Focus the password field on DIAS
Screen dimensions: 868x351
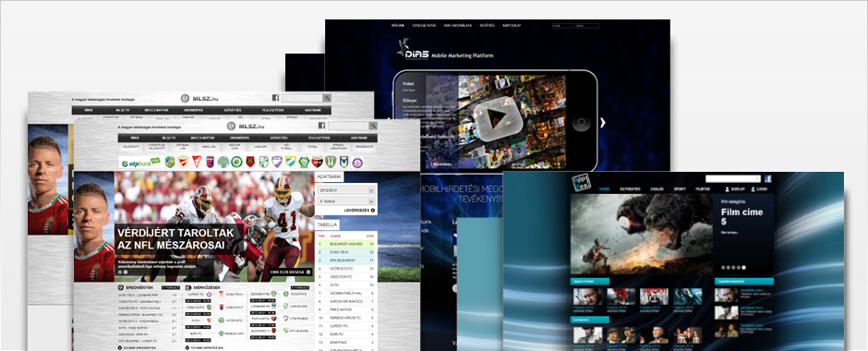587,26
